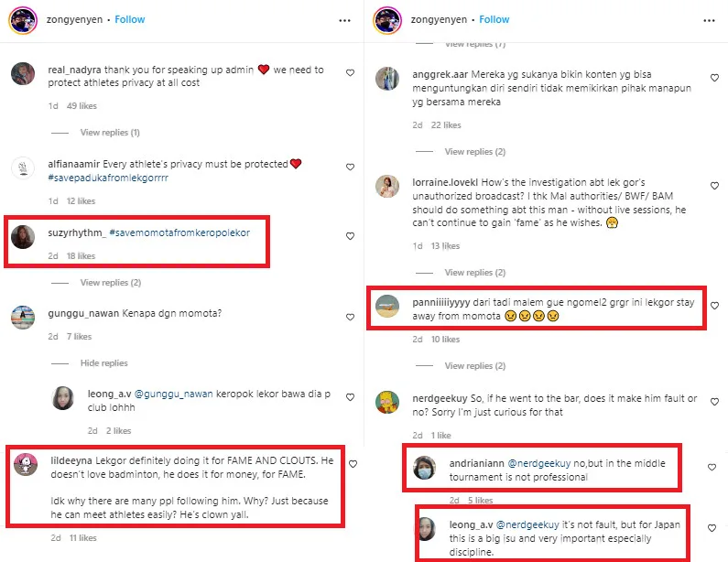728x562 pixels.
Task: Open the #savemomotafromkeropolekor hashtag
Action: pos(179,232)
